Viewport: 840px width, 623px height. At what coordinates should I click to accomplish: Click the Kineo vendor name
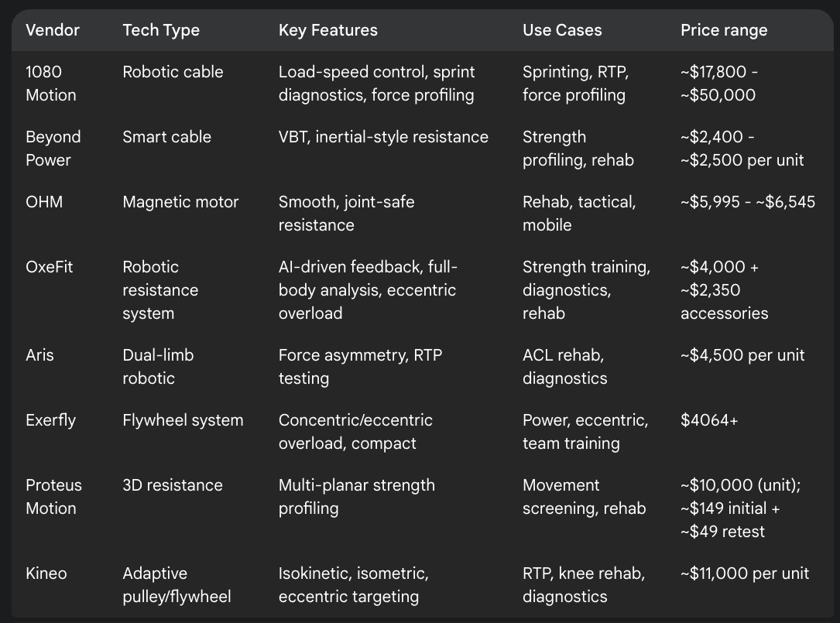(x=46, y=573)
